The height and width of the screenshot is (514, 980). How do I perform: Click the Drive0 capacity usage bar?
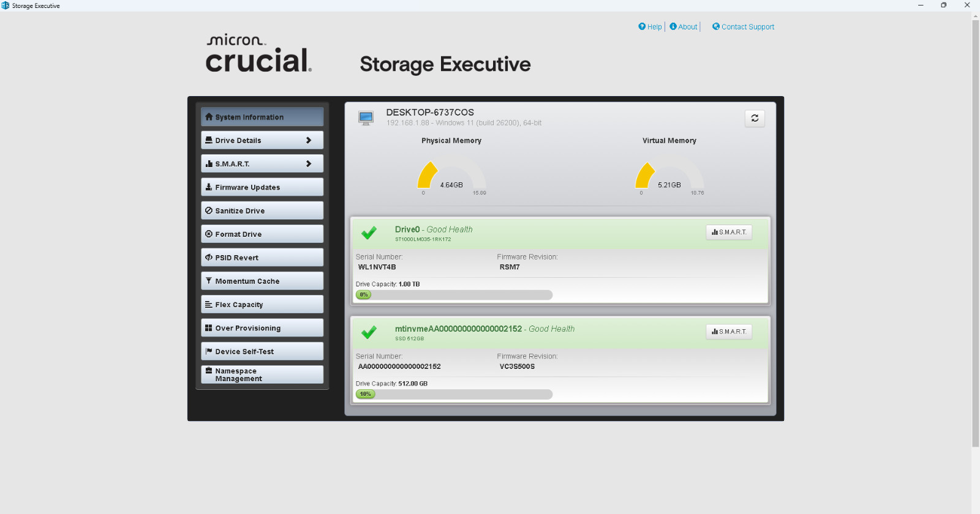click(x=454, y=295)
